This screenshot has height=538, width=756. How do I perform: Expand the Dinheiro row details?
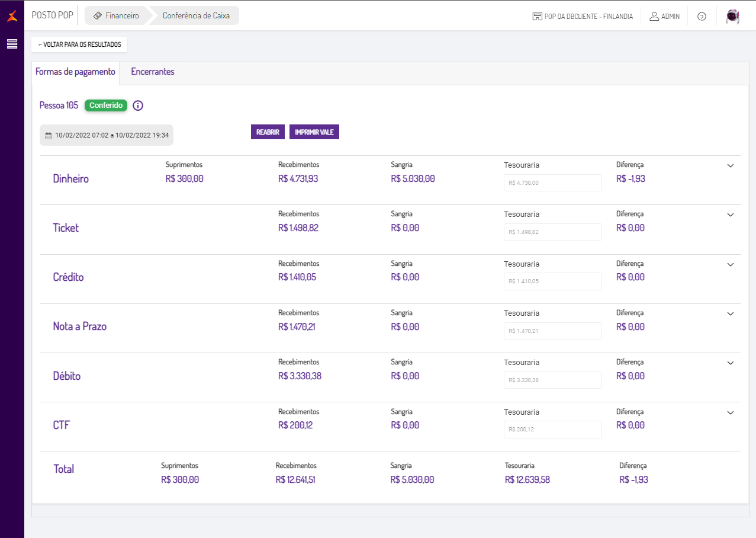click(x=730, y=166)
